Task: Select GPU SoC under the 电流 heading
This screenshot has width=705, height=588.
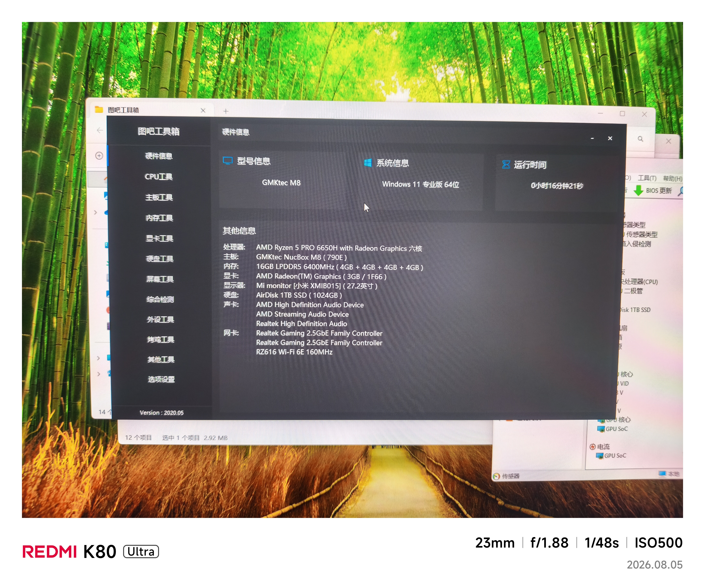Action: [x=611, y=455]
